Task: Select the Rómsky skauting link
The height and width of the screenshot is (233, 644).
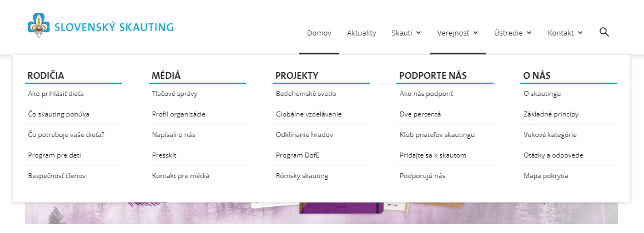Action: click(x=302, y=176)
